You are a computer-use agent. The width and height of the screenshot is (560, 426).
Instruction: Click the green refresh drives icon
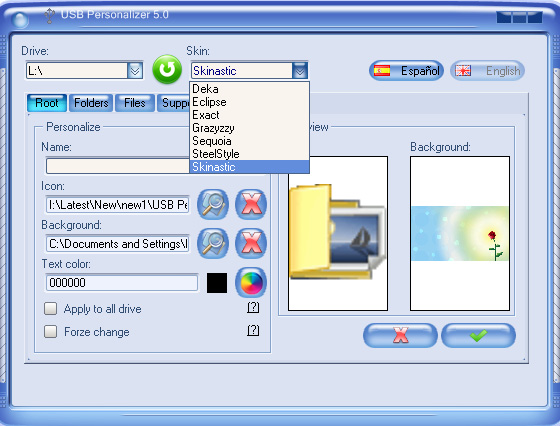pos(167,69)
